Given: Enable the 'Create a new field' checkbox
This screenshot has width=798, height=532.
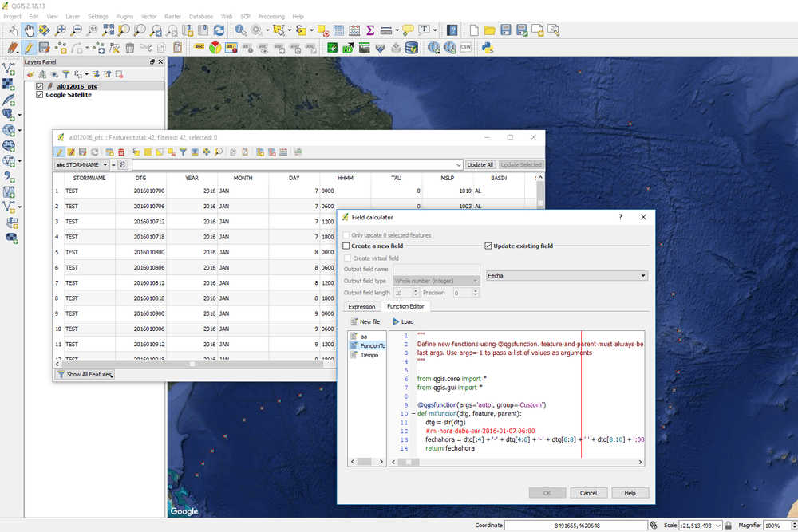Looking at the screenshot, I should coord(344,245).
